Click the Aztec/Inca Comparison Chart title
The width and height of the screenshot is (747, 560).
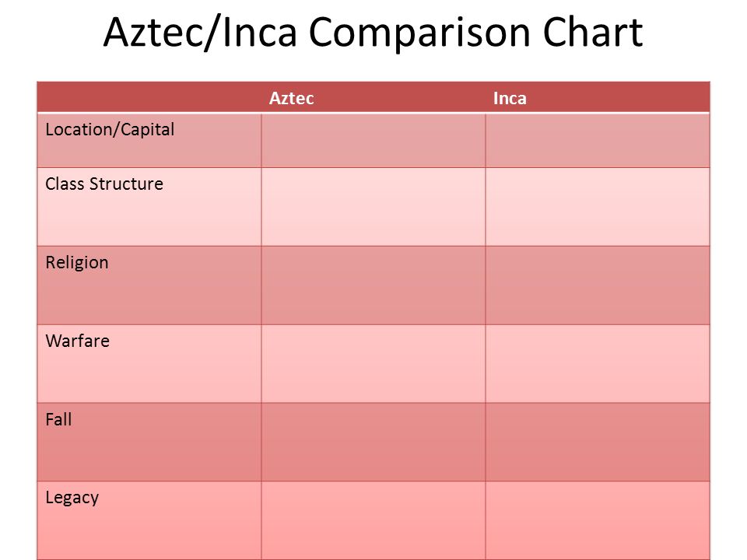tap(373, 33)
